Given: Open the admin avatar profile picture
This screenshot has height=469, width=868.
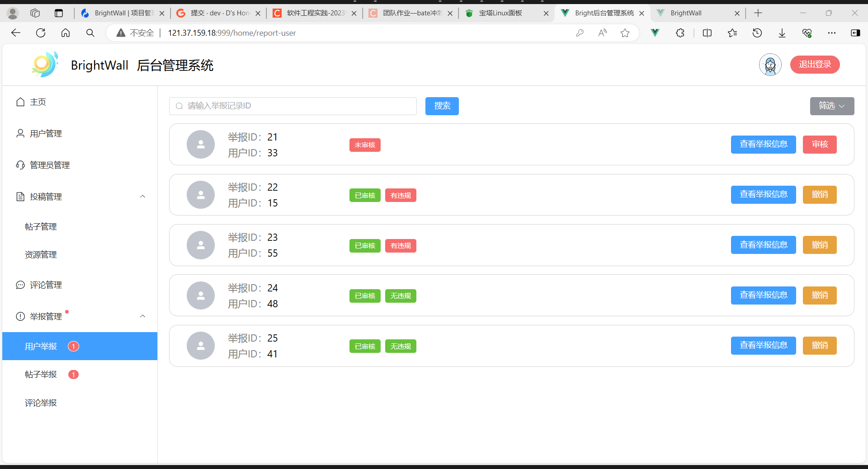Looking at the screenshot, I should pos(770,65).
